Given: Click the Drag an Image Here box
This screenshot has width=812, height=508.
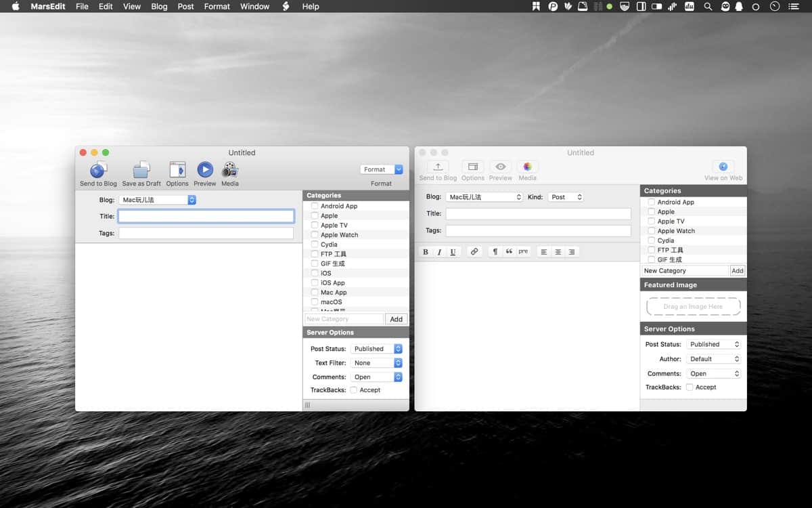Looking at the screenshot, I should pyautogui.click(x=694, y=307).
